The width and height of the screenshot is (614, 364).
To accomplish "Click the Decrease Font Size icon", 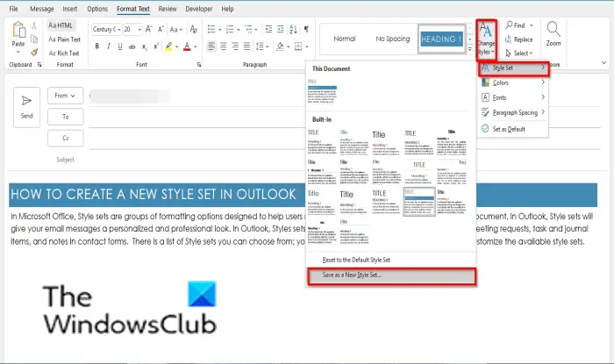I will coord(161,29).
